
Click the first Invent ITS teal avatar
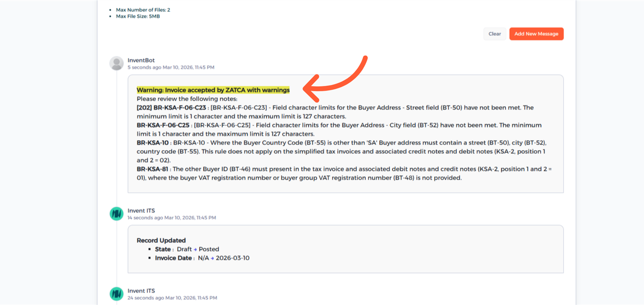[116, 213]
